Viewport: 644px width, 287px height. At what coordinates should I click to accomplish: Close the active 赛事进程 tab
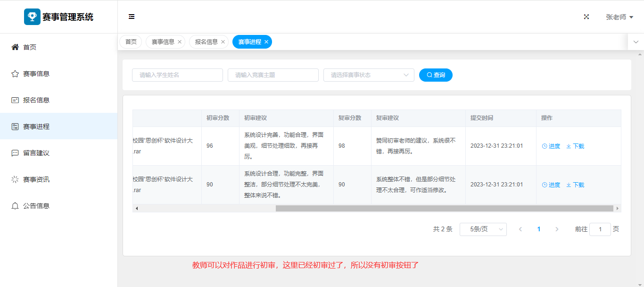coord(266,42)
